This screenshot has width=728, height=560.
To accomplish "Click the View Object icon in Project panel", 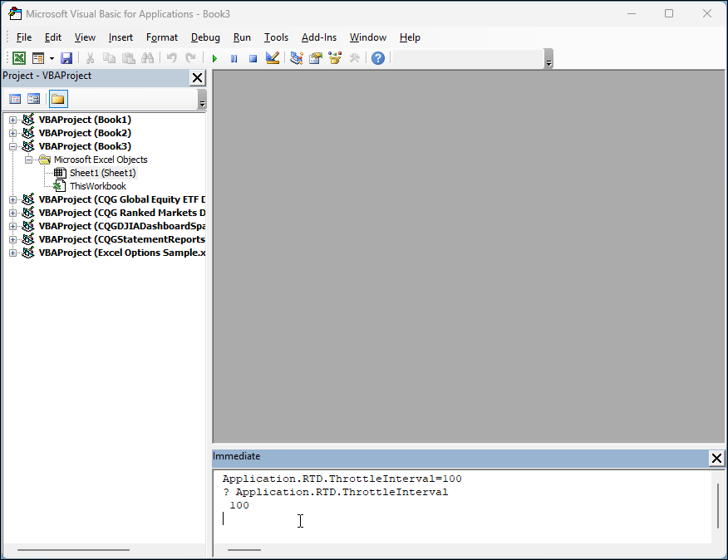I will point(33,99).
